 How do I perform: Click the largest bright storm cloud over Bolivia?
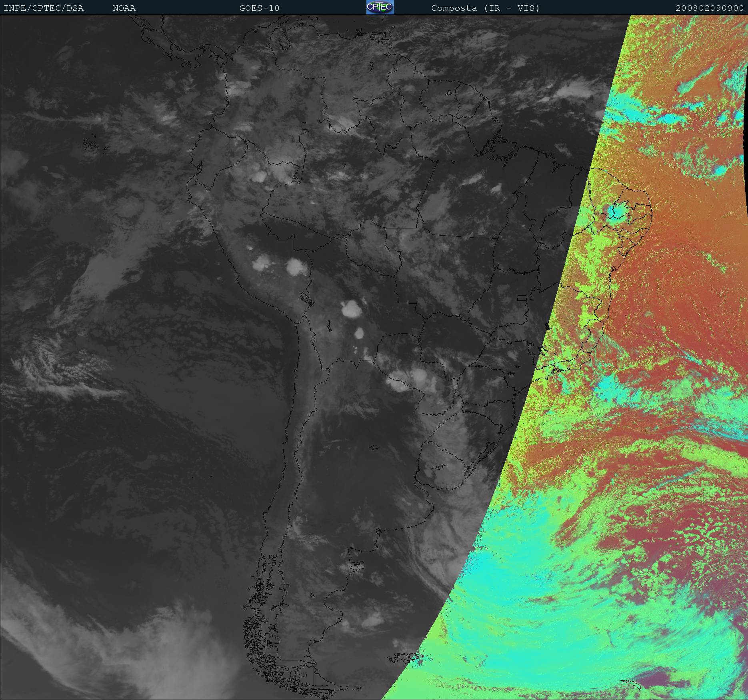click(x=351, y=309)
